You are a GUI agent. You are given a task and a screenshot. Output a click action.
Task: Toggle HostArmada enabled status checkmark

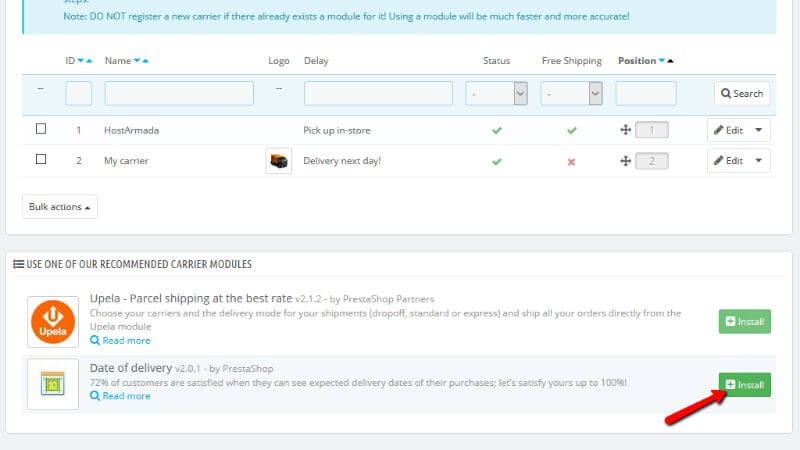(x=497, y=130)
